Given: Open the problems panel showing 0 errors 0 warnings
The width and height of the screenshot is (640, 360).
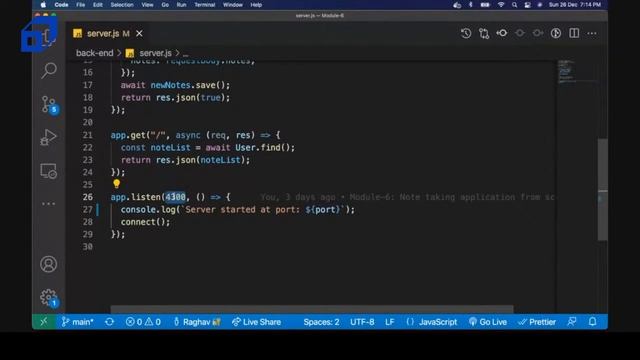Looking at the screenshot, I should pyautogui.click(x=143, y=322).
